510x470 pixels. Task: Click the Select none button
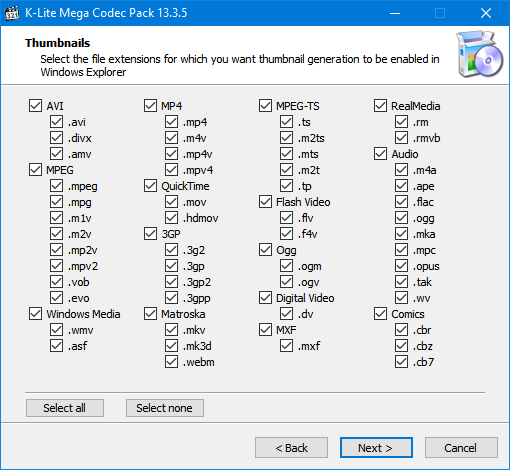165,408
